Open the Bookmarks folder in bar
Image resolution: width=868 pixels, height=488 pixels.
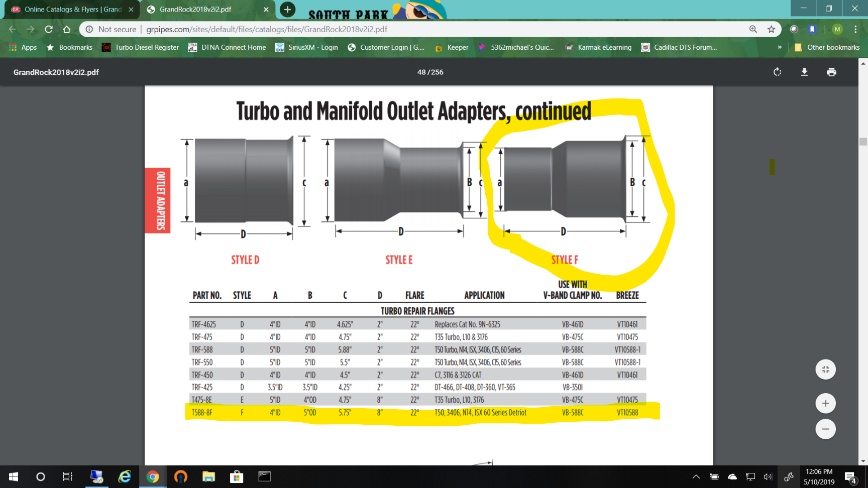(69, 47)
